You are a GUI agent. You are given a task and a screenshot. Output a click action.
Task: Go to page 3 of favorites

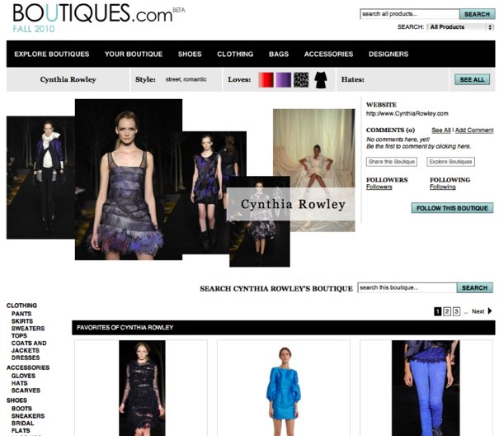click(x=456, y=311)
